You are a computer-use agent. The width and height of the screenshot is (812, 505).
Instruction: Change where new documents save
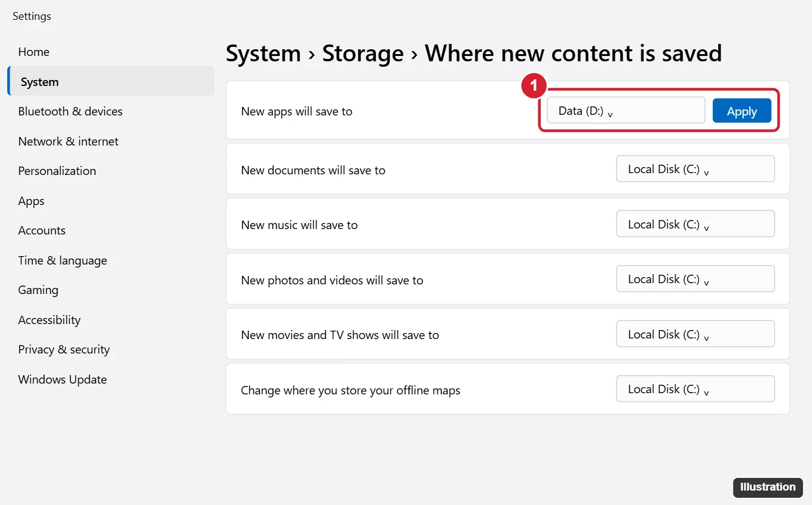[x=695, y=169]
